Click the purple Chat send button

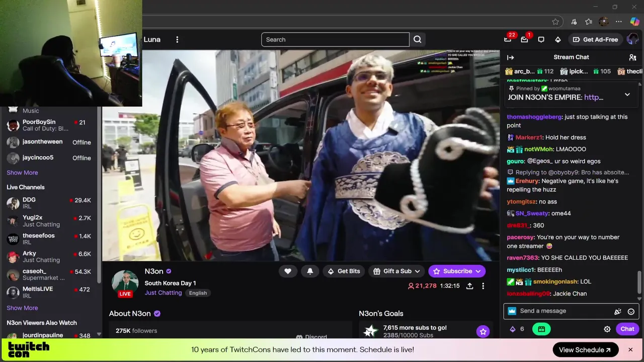[627, 329]
